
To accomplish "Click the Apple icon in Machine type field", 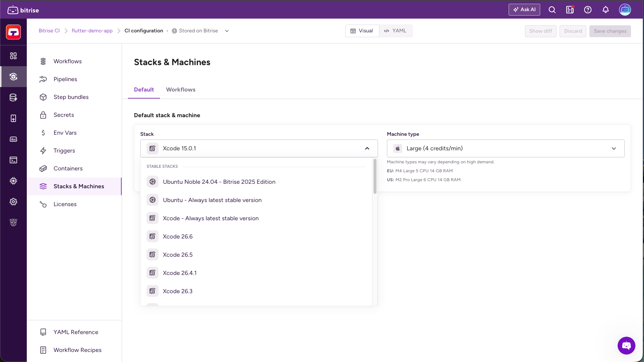I will pyautogui.click(x=398, y=148).
